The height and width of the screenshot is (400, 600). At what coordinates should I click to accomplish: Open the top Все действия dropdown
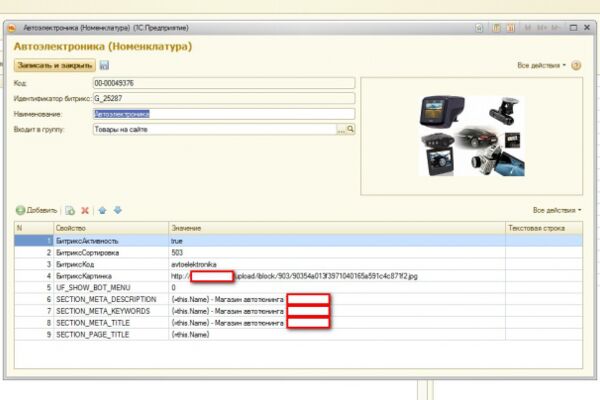541,65
